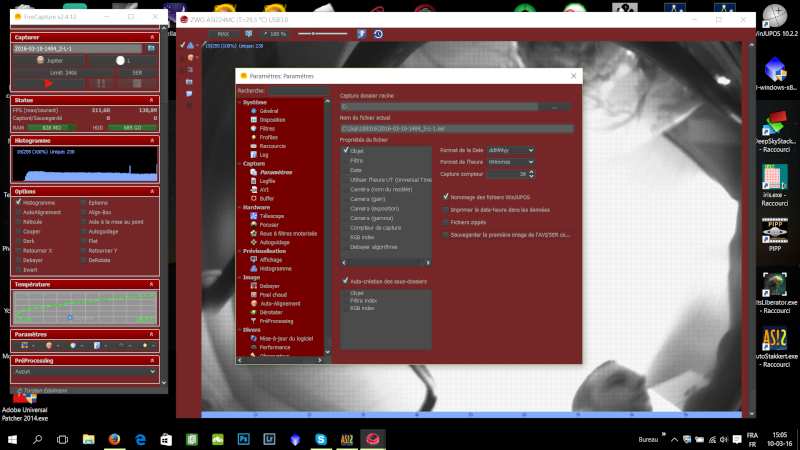This screenshot has width=800, height=450.
Task: Collapse the Capturer panel
Action: pyautogui.click(x=152, y=37)
